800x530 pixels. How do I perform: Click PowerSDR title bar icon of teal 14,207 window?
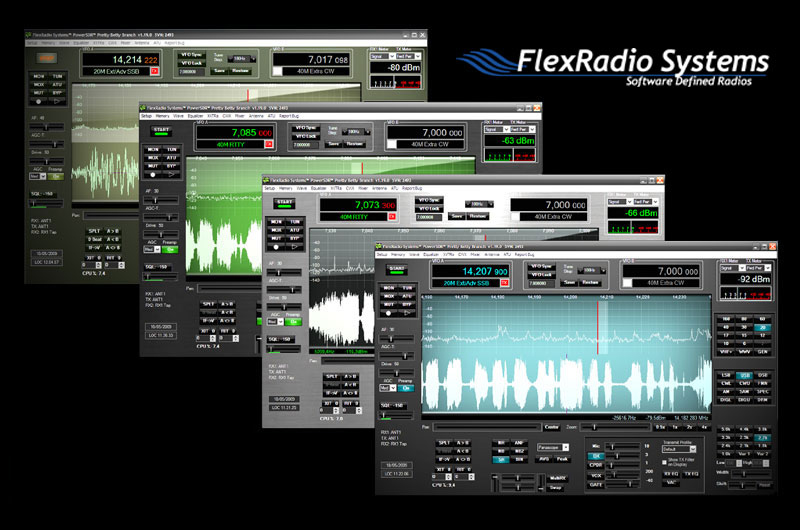point(379,246)
